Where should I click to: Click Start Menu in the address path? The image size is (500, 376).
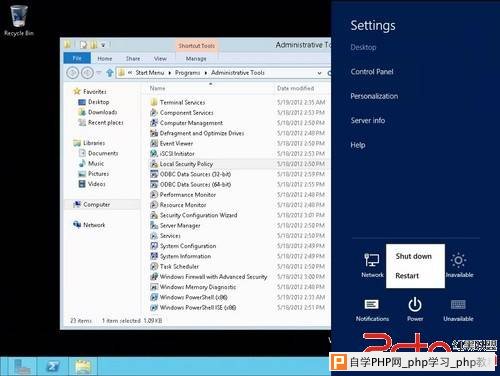[x=150, y=73]
